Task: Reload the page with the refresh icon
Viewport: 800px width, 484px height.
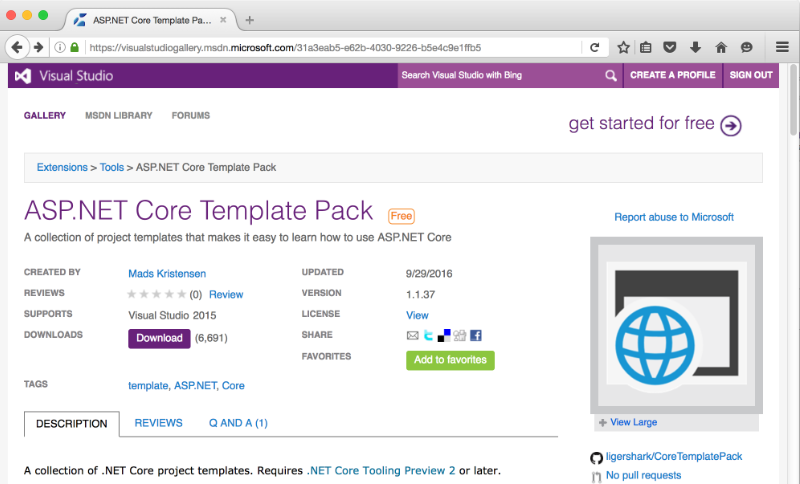Action: [594, 47]
